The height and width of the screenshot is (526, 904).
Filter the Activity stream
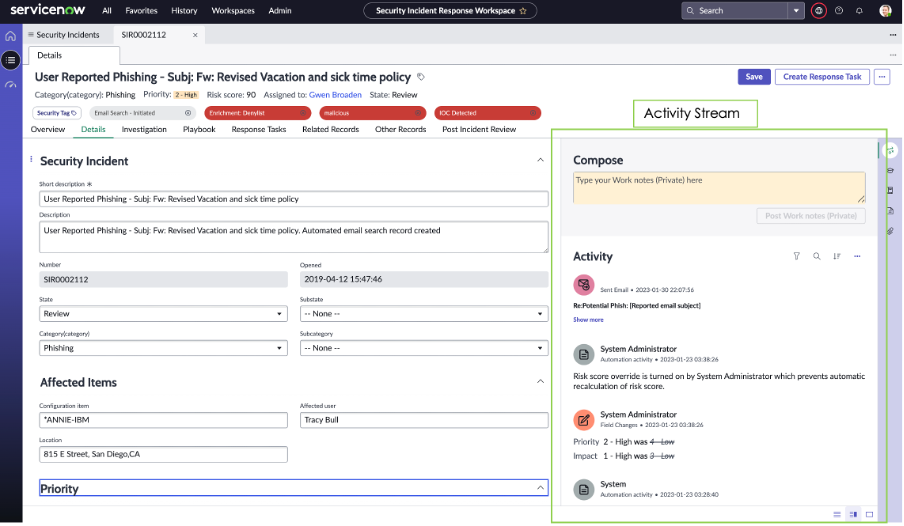tap(796, 256)
